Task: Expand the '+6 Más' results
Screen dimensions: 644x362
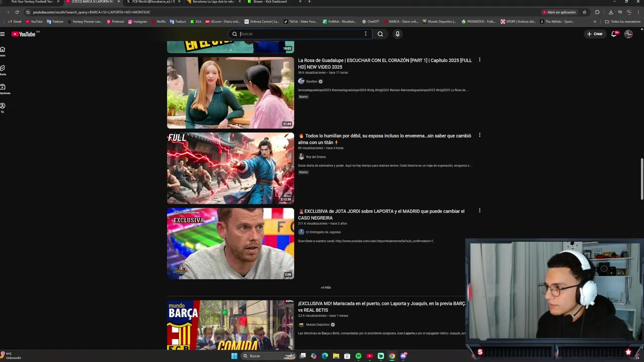Action: click(326, 288)
